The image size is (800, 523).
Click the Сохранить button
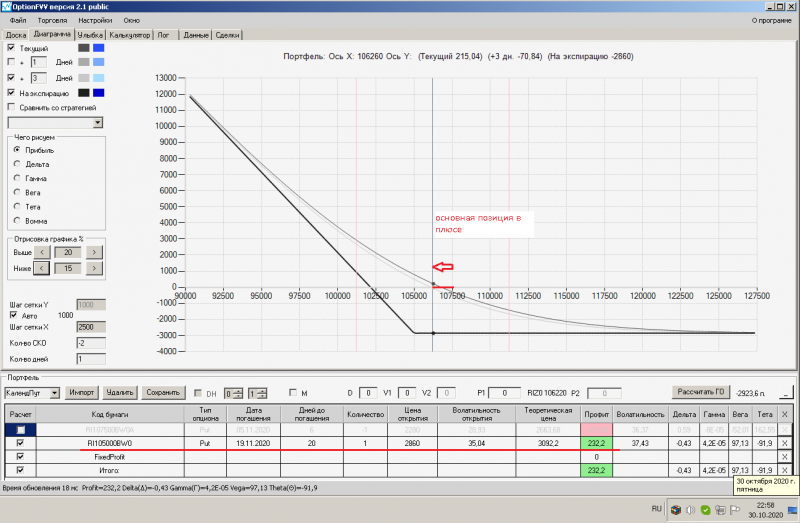[163, 392]
